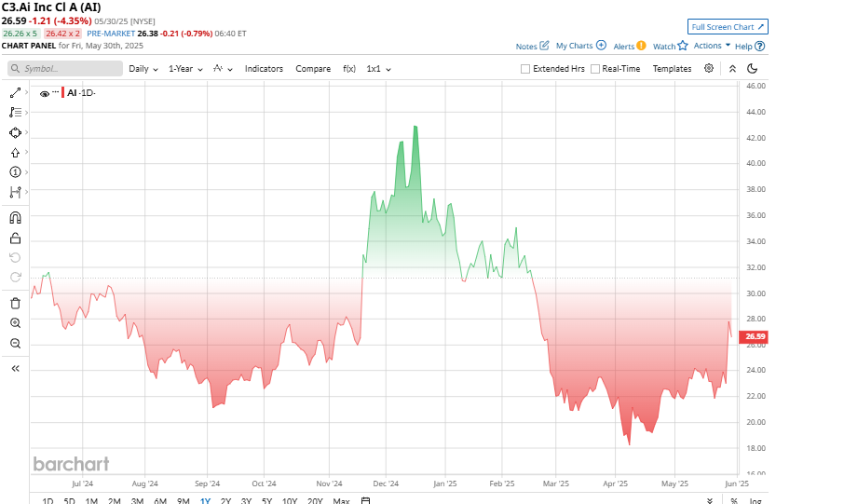Zoom in with magnifier plus
The height and width of the screenshot is (504, 844).
click(15, 323)
